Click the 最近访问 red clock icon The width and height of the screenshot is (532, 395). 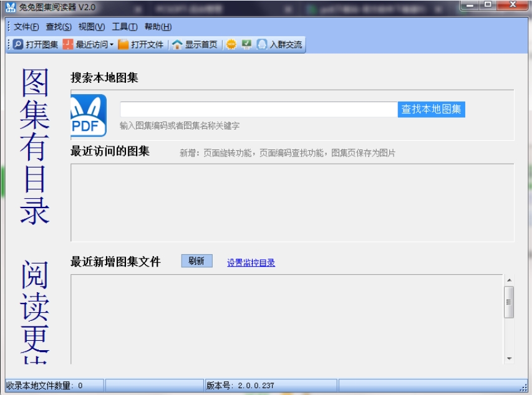point(68,44)
